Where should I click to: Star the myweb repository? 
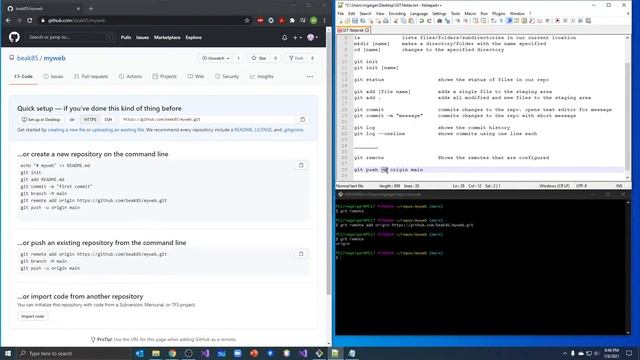(x=259, y=58)
